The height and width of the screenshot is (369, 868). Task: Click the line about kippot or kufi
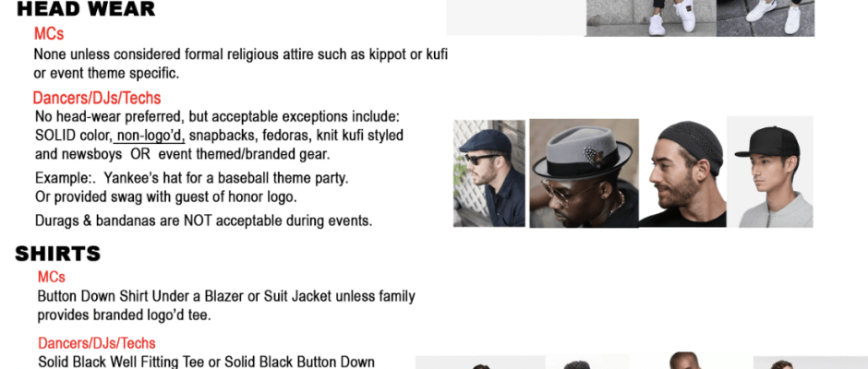[x=241, y=54]
